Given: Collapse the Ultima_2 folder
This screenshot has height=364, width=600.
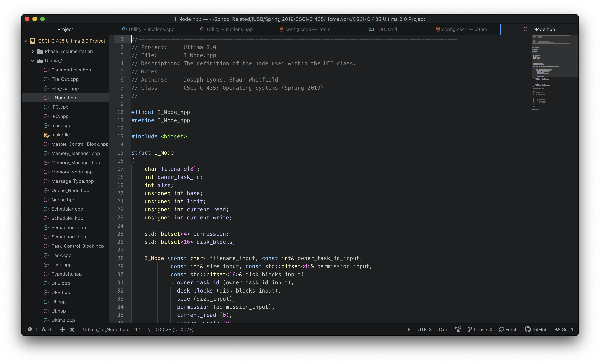Looking at the screenshot, I should [x=33, y=61].
